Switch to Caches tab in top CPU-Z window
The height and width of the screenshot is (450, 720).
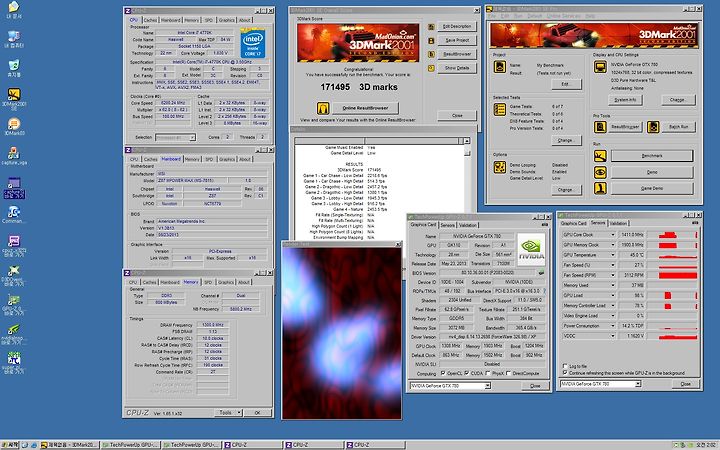tap(150, 20)
